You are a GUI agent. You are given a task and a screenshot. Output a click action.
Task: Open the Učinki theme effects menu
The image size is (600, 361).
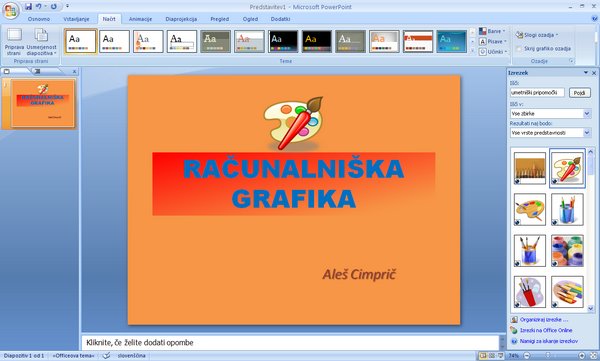492,51
